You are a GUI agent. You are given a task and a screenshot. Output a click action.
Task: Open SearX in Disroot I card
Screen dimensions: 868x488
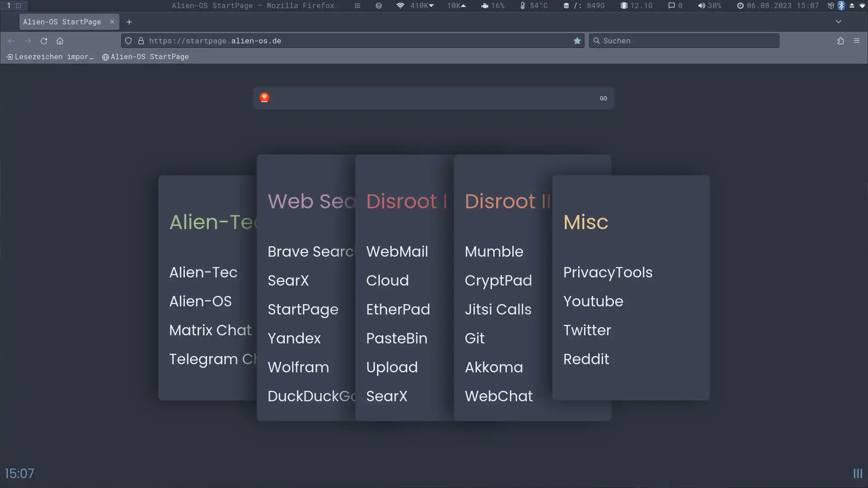(387, 396)
